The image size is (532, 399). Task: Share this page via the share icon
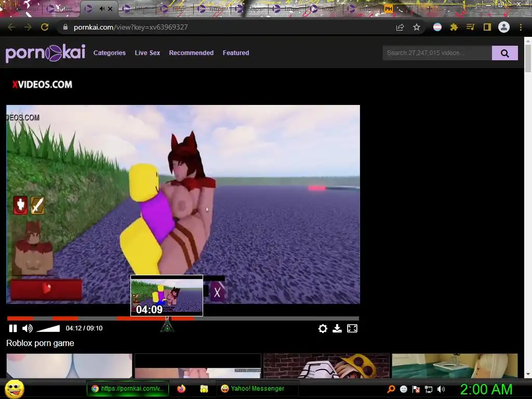[400, 28]
